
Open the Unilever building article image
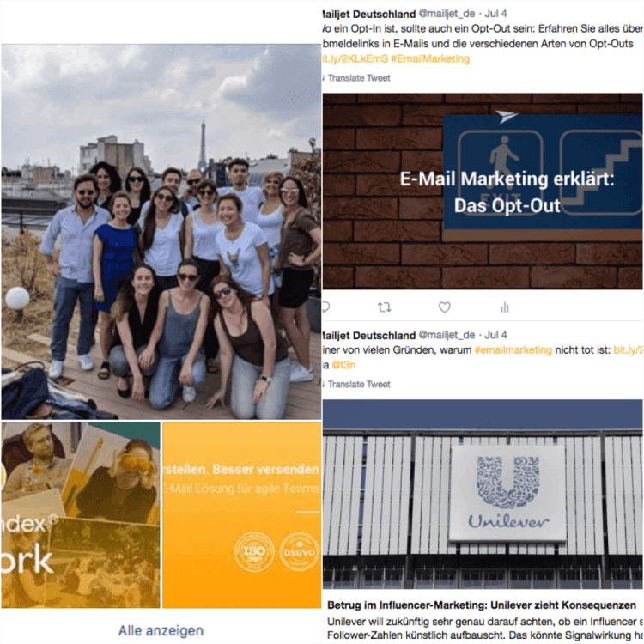(483, 494)
